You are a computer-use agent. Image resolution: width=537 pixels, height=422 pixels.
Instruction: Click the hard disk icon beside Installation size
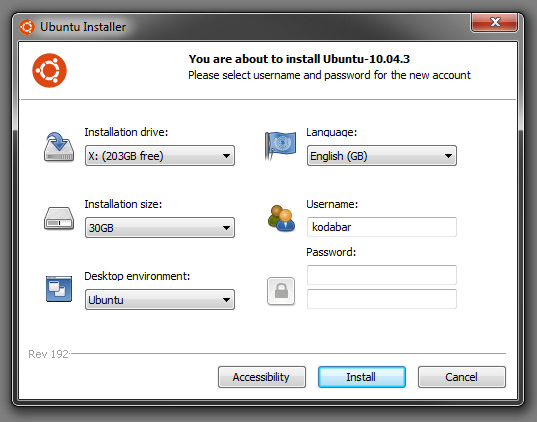(x=59, y=219)
